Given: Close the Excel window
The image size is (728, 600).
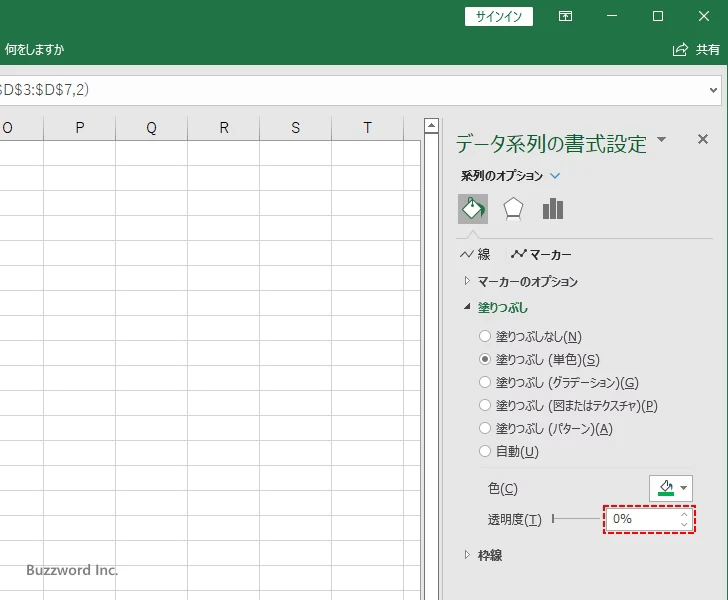Looking at the screenshot, I should (x=703, y=16).
